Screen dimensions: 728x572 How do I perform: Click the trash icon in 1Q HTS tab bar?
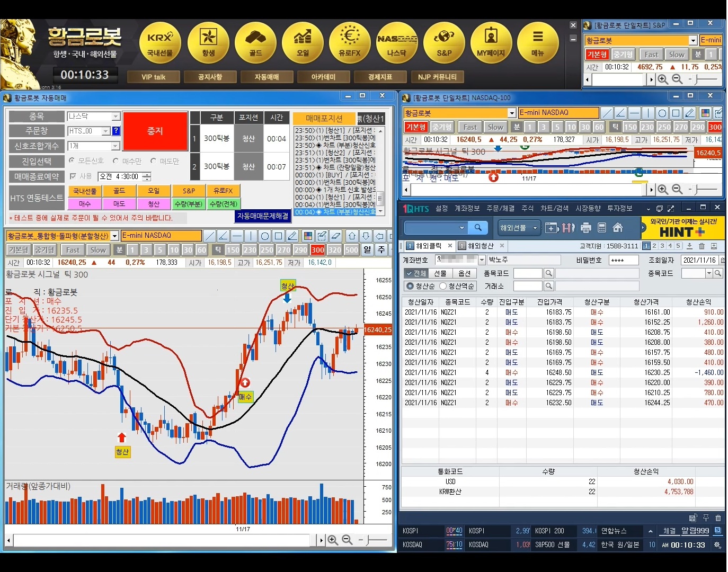coord(702,246)
